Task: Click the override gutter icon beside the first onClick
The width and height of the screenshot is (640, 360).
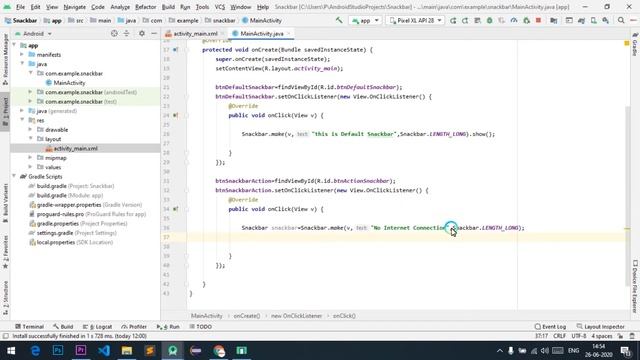Action: pos(175,116)
